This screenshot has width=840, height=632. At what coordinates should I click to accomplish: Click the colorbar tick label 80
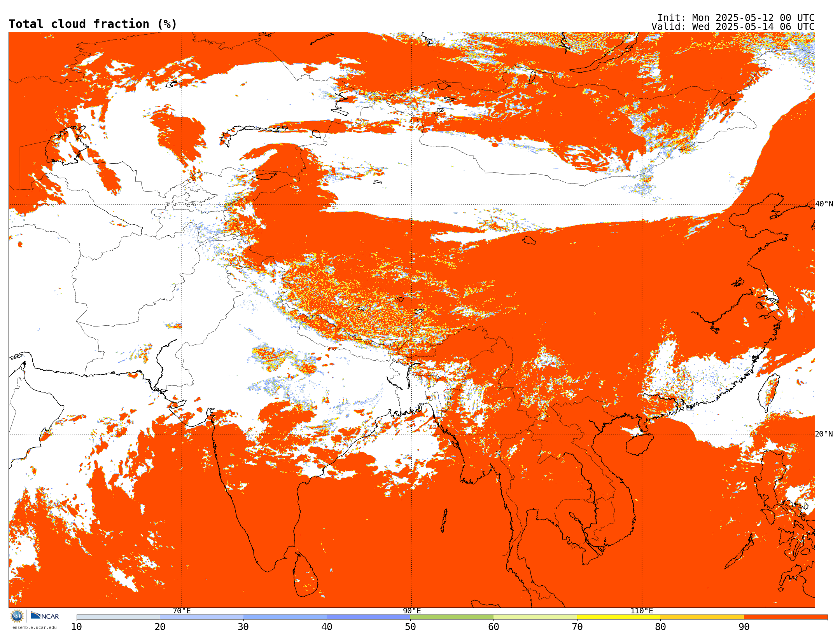click(x=660, y=627)
